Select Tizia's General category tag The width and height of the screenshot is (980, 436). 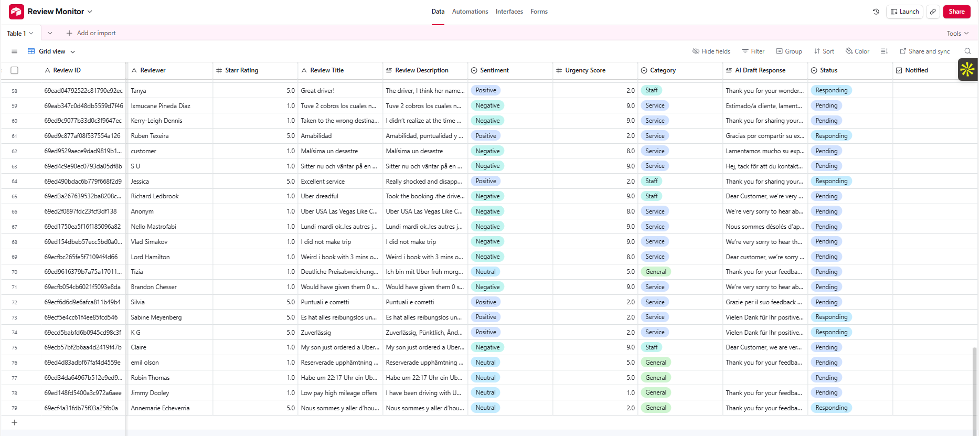[656, 272]
